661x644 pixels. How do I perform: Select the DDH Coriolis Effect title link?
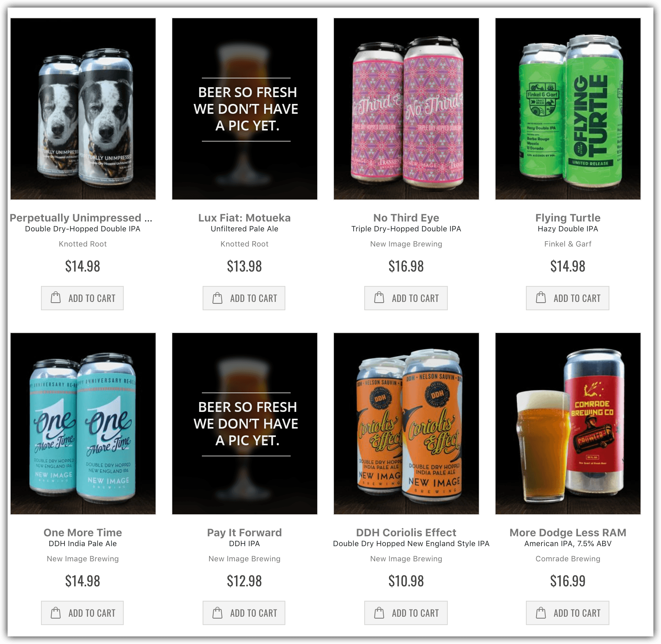(406, 532)
